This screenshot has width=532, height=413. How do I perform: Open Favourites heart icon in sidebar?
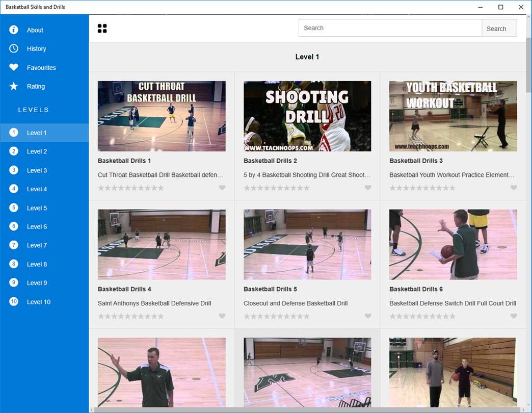point(14,67)
